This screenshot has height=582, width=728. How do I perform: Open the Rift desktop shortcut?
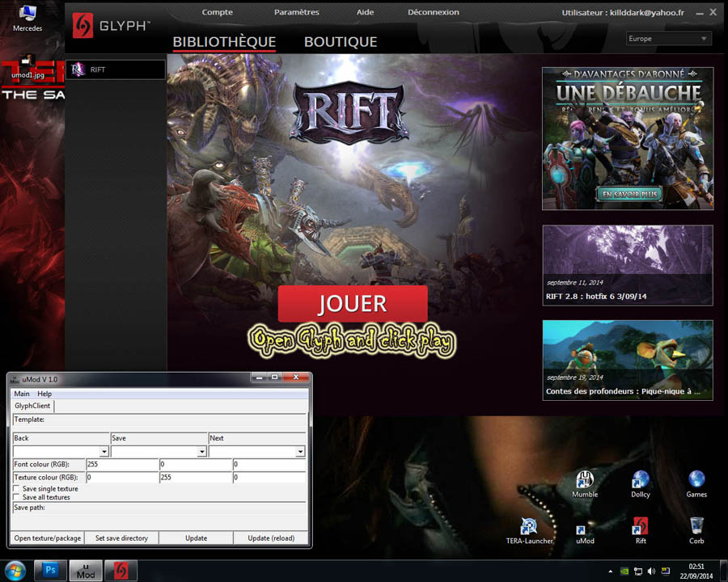tap(641, 527)
